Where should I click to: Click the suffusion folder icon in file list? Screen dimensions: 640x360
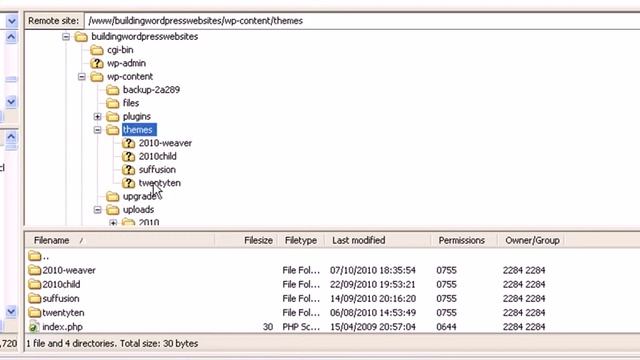click(35, 298)
